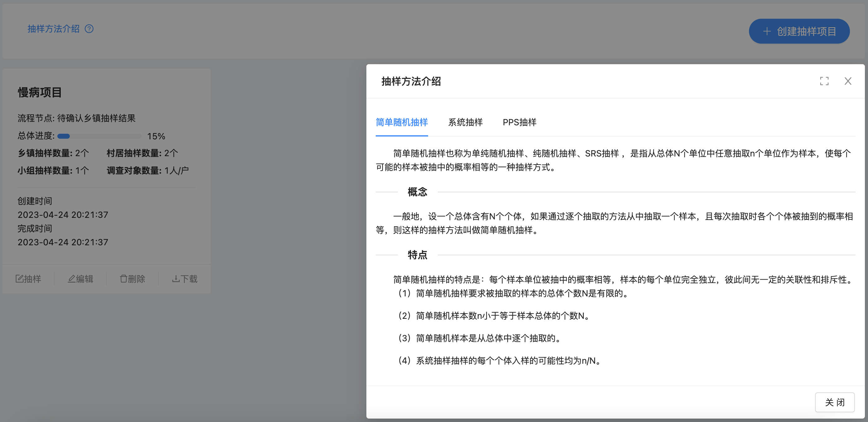This screenshot has height=422, width=868.
Task: Click the 特点 section divider heading
Action: click(x=417, y=255)
